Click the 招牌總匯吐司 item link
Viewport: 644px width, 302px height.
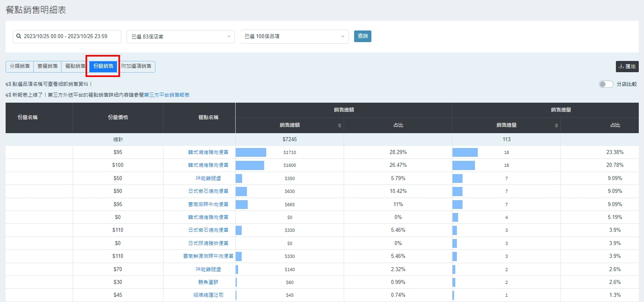tap(208, 295)
